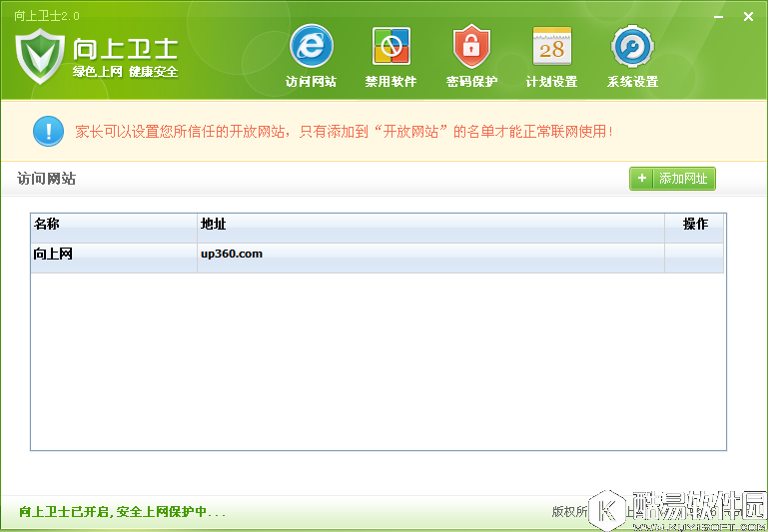The image size is (768, 532).
Task: Open 系统设置 via the wrench gear icon
Action: coord(632,46)
